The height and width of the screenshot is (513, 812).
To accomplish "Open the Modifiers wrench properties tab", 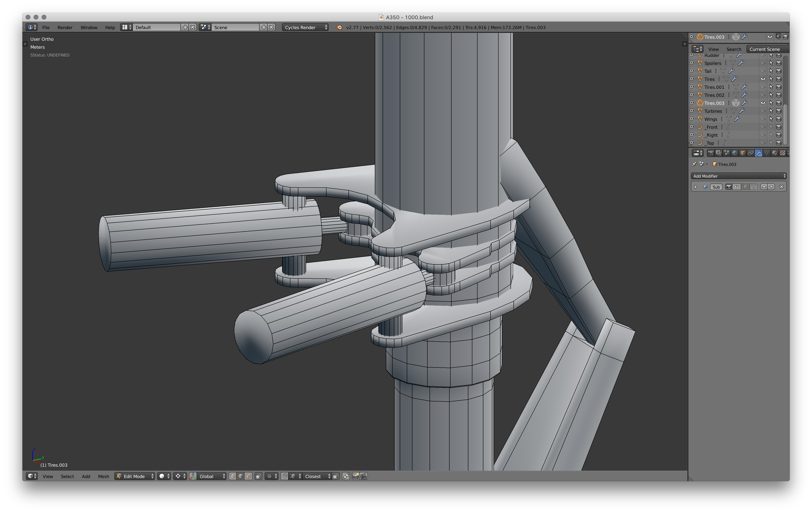I will [x=759, y=153].
